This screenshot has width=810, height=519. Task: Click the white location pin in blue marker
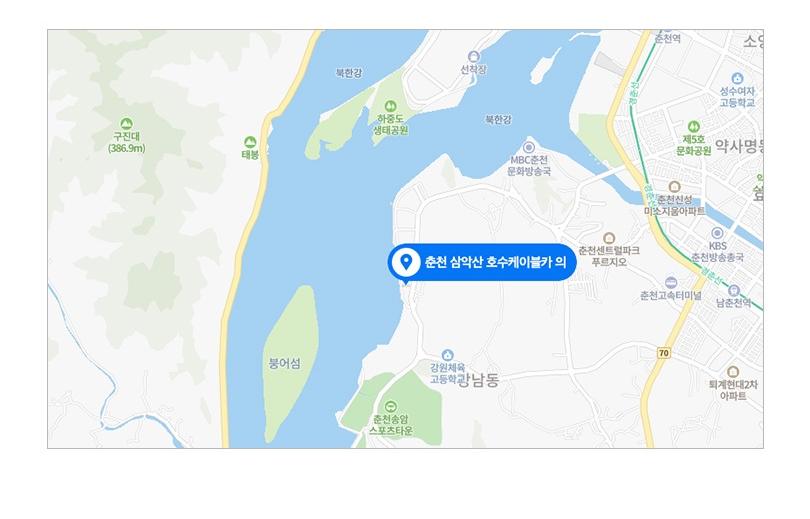406,262
